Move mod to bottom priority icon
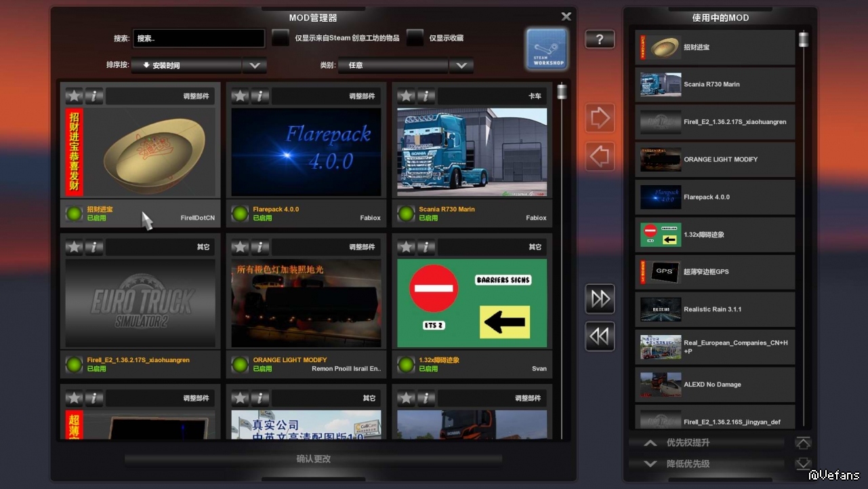 tap(803, 465)
